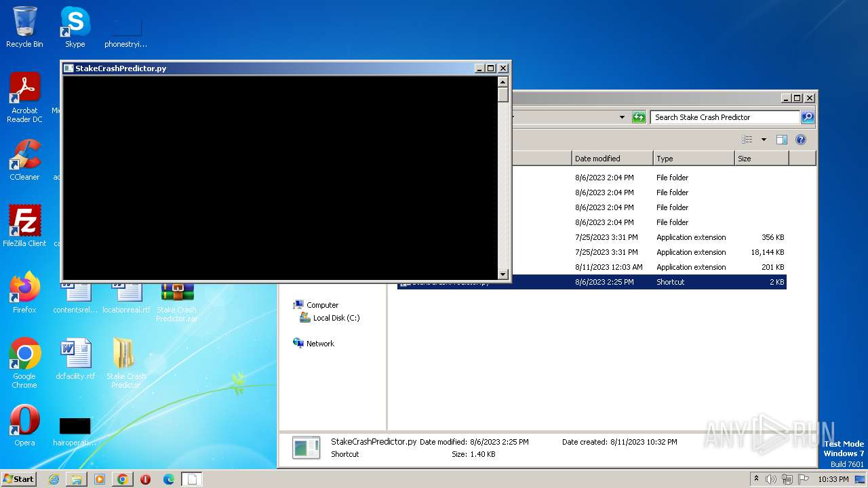Launch Firefox from the desktop

click(x=24, y=293)
